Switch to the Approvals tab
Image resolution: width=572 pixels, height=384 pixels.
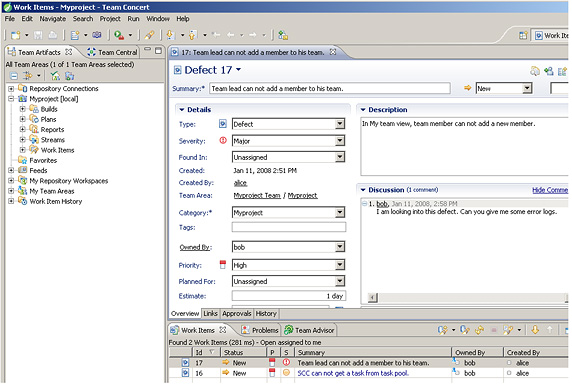236,313
